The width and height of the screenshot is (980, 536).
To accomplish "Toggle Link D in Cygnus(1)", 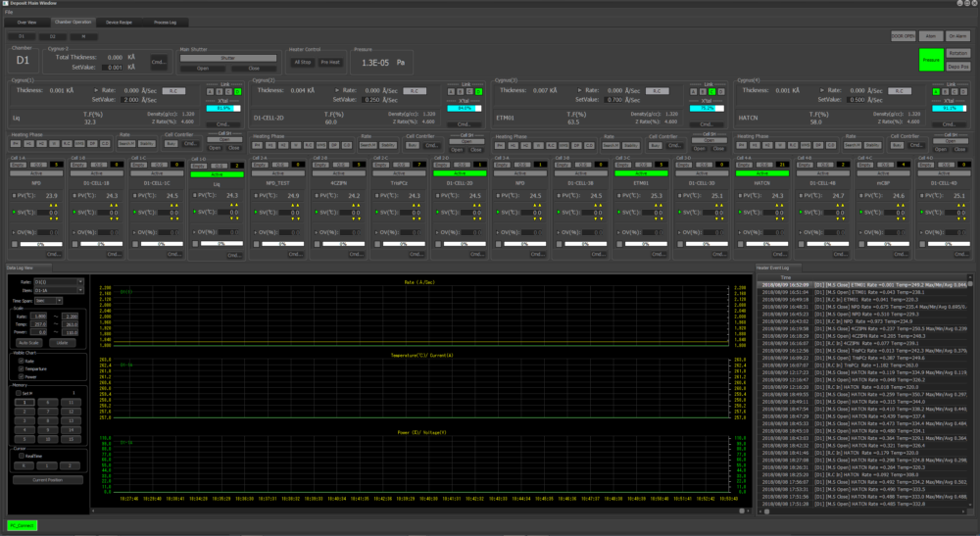I will click(x=237, y=92).
